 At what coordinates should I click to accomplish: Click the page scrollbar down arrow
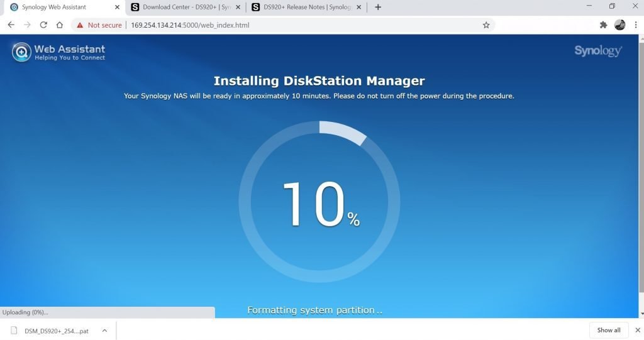tap(641, 314)
